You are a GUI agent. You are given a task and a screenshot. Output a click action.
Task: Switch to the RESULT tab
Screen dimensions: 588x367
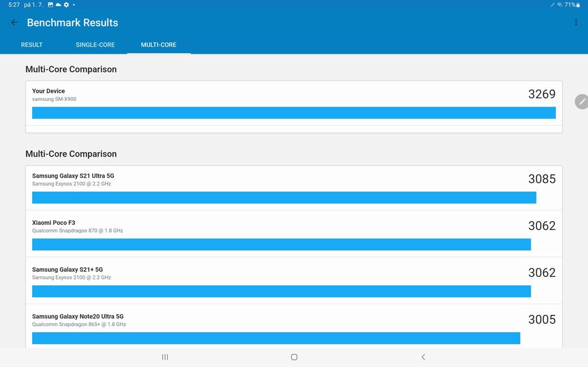[32, 44]
